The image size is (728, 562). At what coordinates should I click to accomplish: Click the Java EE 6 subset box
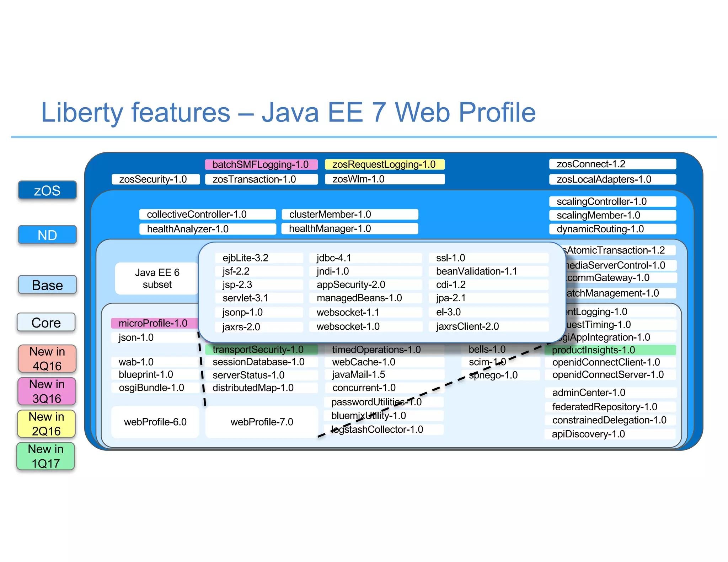tap(157, 279)
